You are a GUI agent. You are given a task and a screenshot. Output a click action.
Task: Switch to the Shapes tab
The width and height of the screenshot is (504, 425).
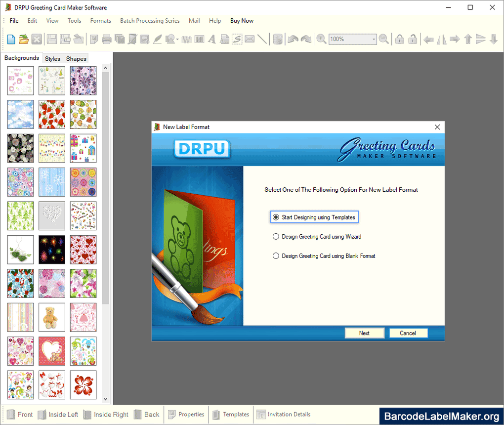(76, 59)
